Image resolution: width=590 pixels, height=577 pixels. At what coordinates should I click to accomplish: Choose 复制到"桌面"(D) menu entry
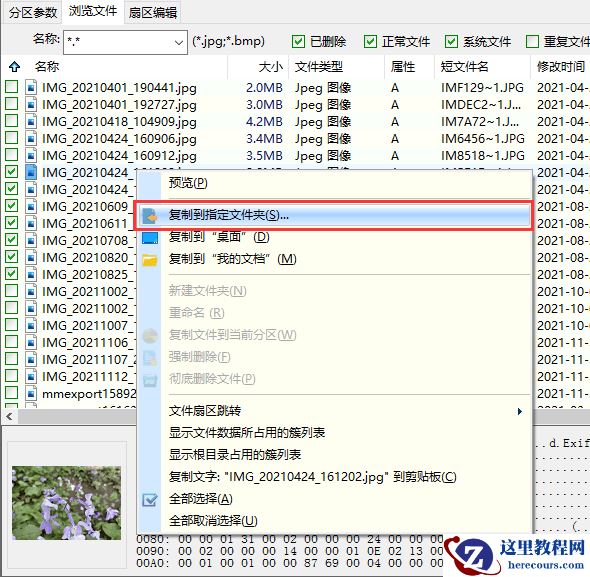point(334,237)
